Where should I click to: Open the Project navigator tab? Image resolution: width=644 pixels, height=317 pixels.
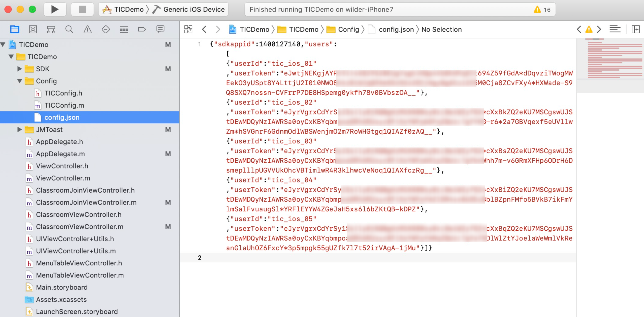(15, 29)
